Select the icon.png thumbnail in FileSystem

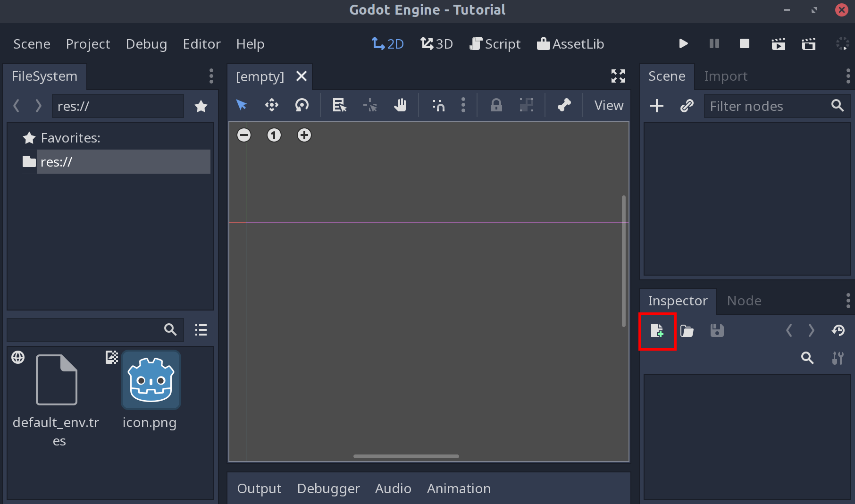[150, 380]
